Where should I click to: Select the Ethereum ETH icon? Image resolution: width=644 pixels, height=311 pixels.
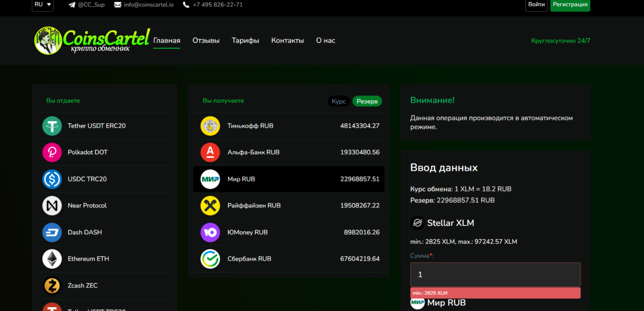[x=52, y=259]
